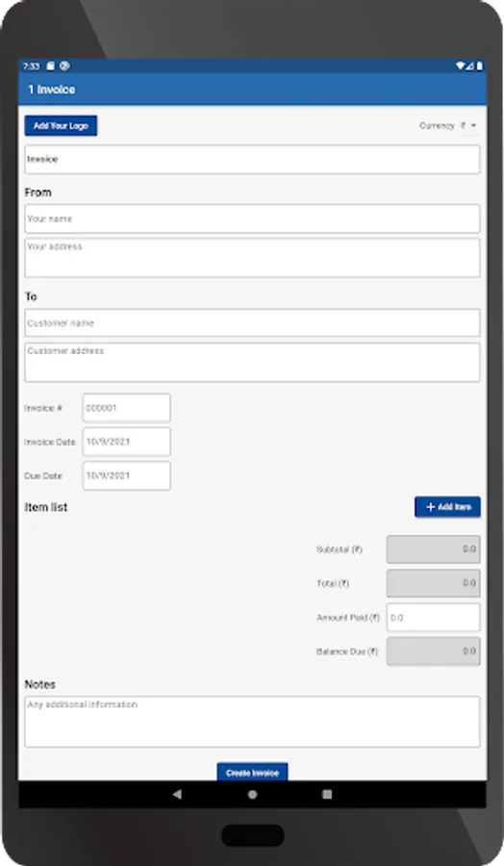
Task: Tap the 'Item list' heading
Action: coord(46,507)
